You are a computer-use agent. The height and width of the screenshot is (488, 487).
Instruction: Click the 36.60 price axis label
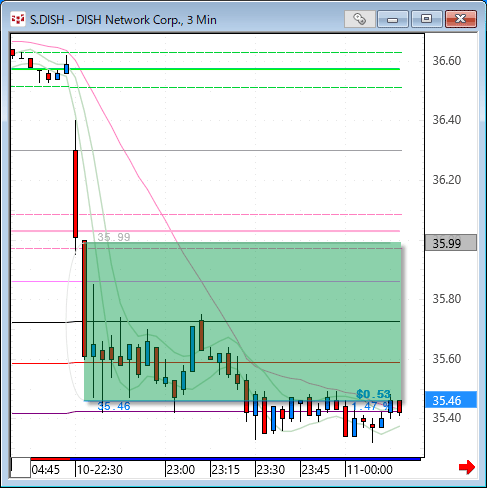coord(447,61)
